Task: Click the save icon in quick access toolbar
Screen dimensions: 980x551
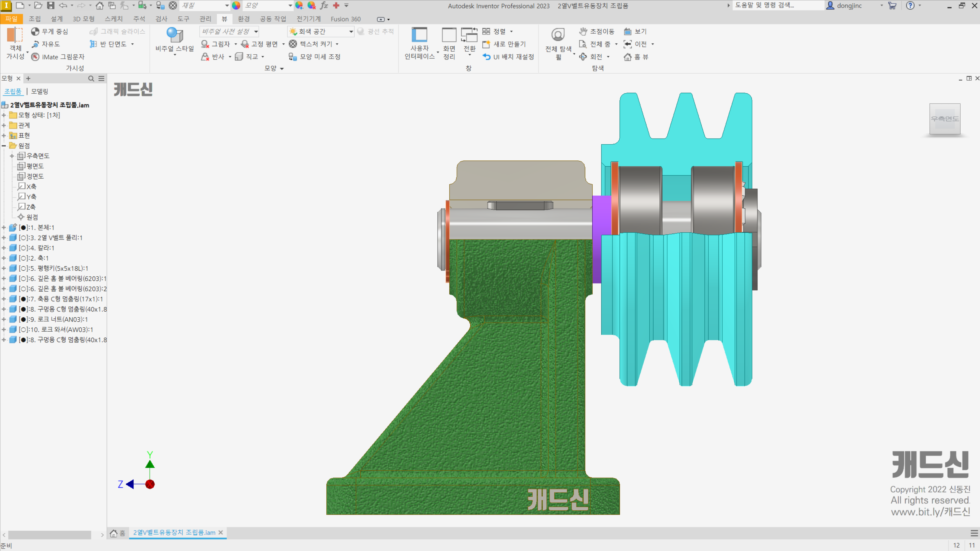Action: pyautogui.click(x=51, y=5)
